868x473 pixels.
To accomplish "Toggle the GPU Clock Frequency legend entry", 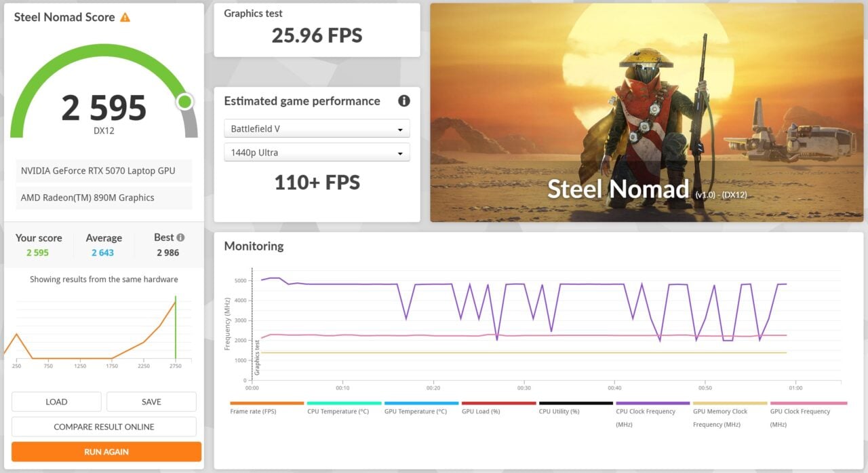I will tap(808, 415).
